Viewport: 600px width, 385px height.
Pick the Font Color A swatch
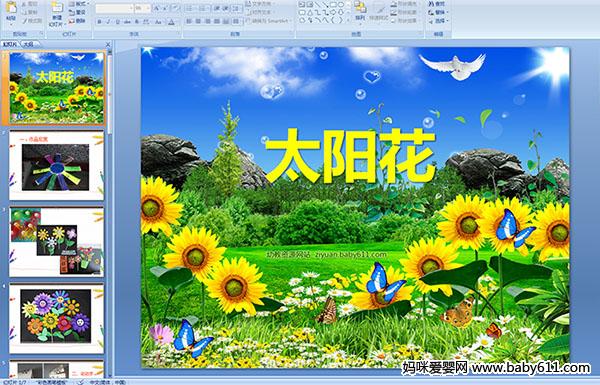[171, 22]
